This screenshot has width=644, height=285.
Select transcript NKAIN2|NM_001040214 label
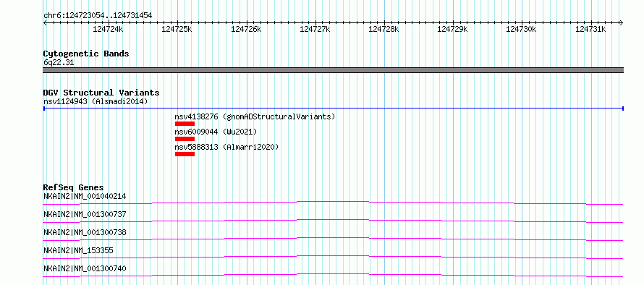coord(85,196)
